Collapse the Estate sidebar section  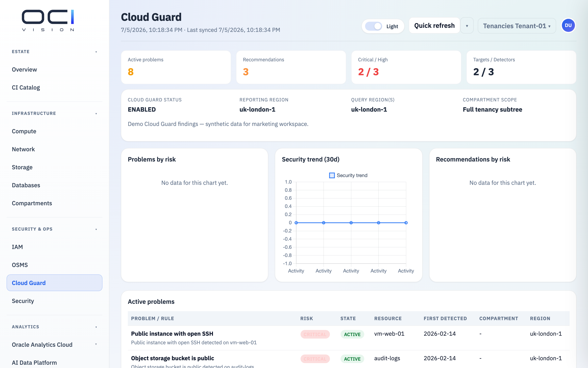point(55,52)
